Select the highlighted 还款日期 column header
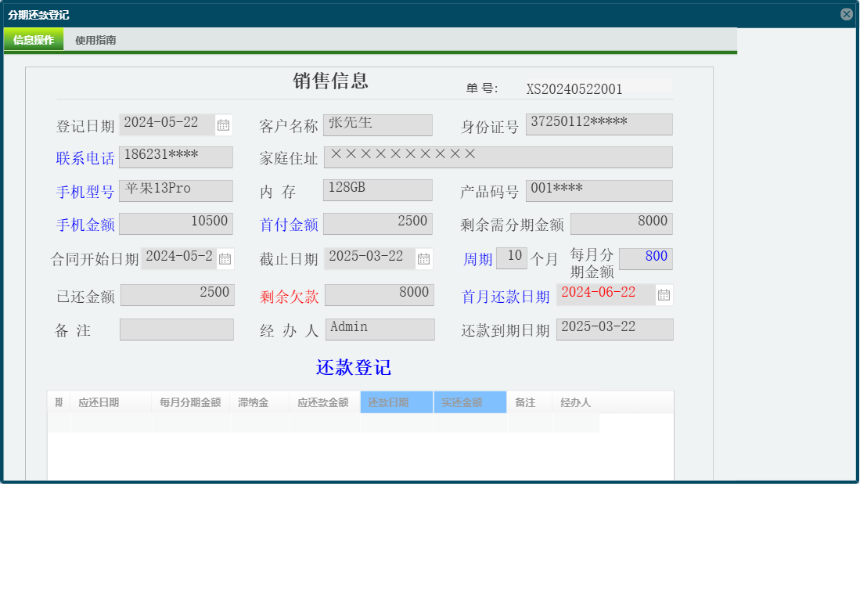This screenshot has width=860, height=616. 395,402
